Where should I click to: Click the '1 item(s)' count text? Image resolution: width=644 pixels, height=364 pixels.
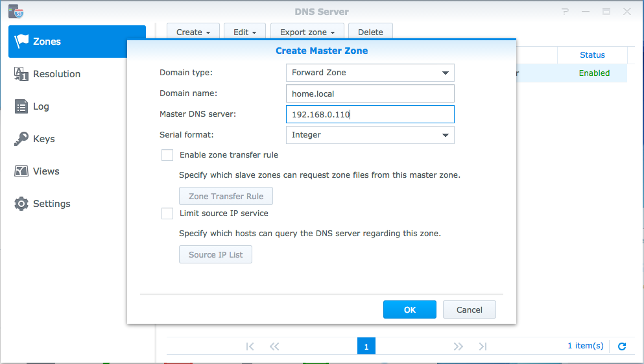click(x=586, y=346)
